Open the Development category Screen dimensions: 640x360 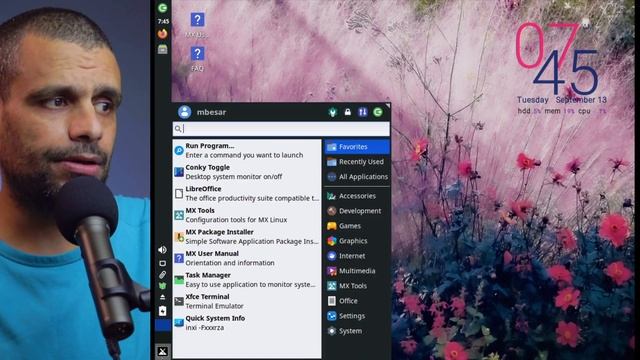[357, 211]
